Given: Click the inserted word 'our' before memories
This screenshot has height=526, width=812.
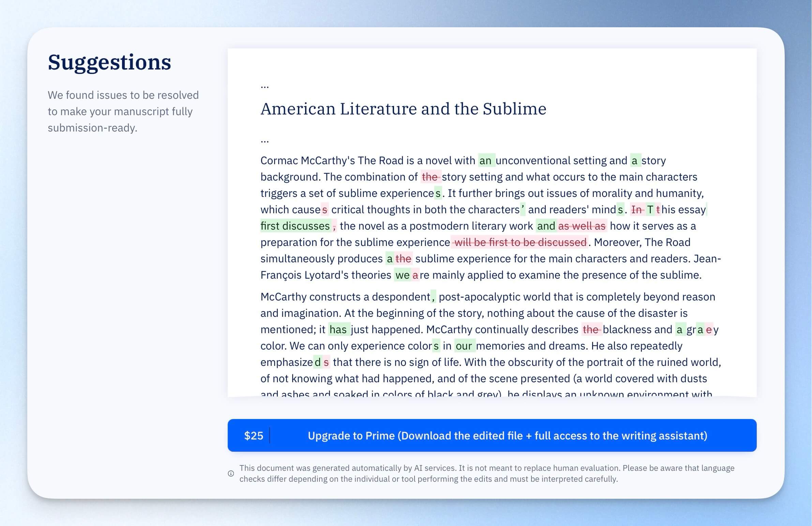Looking at the screenshot, I should 464,346.
